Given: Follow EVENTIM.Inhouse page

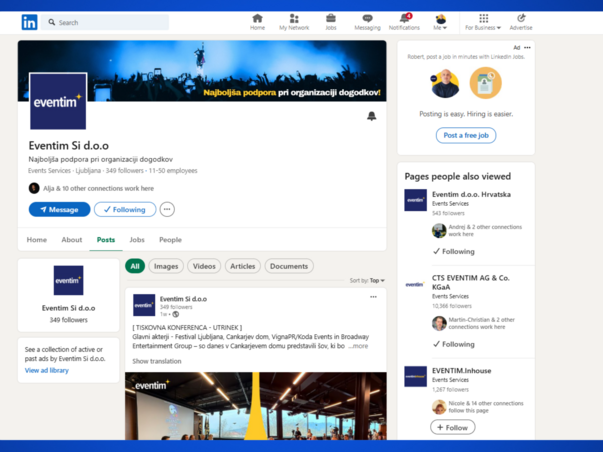Looking at the screenshot, I should coord(453,427).
